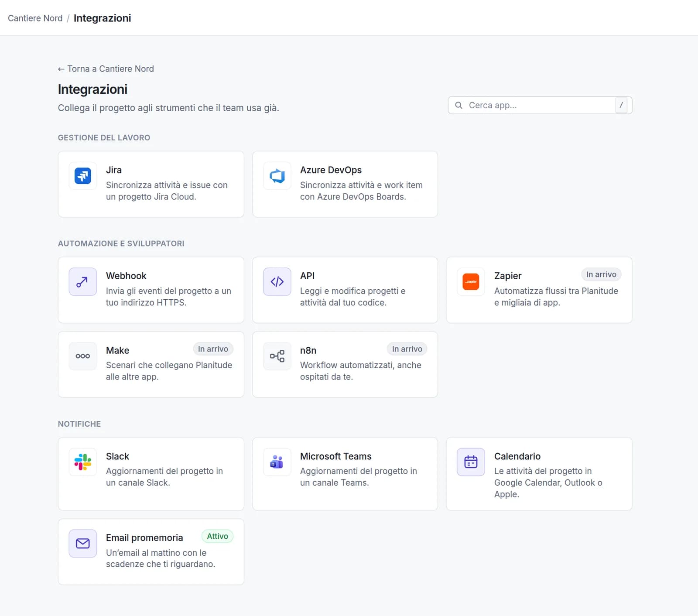The height and width of the screenshot is (616, 698).
Task: Click the Attivo status badge
Action: point(217,536)
